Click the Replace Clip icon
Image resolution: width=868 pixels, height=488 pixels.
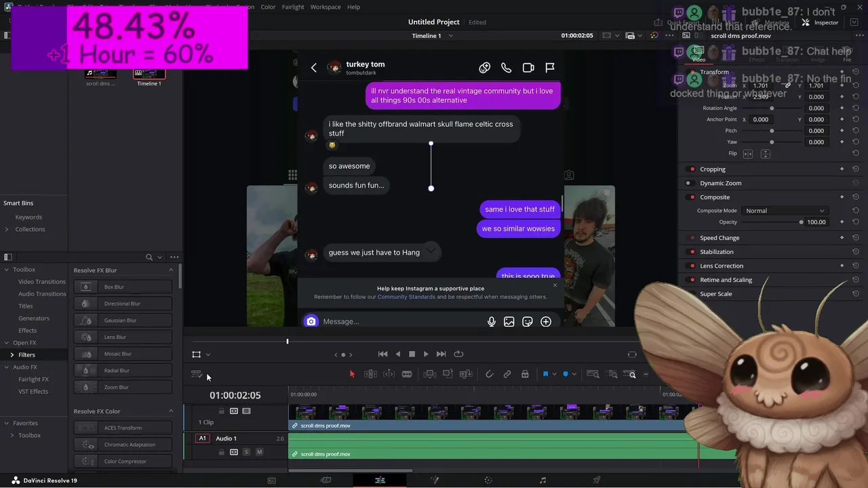pos(466,374)
